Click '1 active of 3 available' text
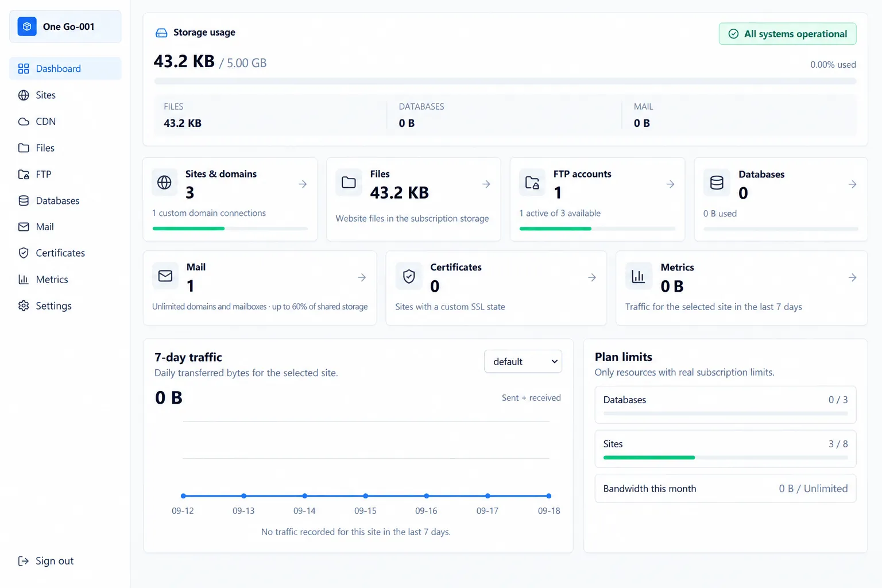 pos(560,213)
